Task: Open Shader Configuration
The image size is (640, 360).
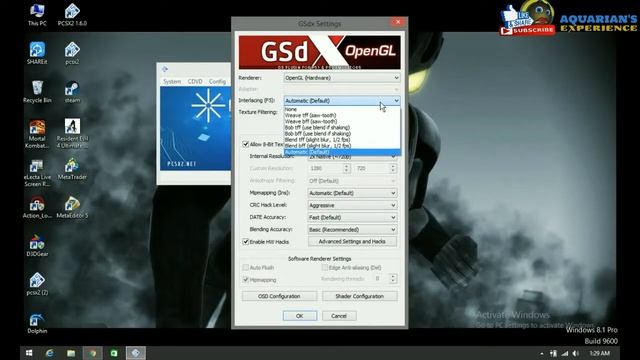Action: tap(360, 296)
